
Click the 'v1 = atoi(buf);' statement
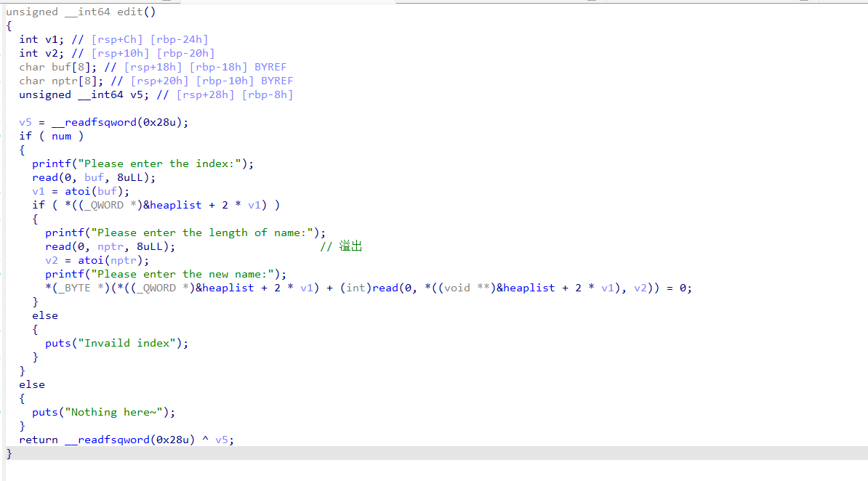click(x=81, y=192)
